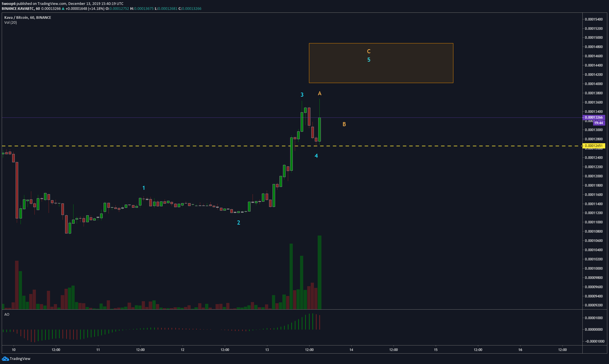Click wave label 3 on chart

(x=302, y=95)
